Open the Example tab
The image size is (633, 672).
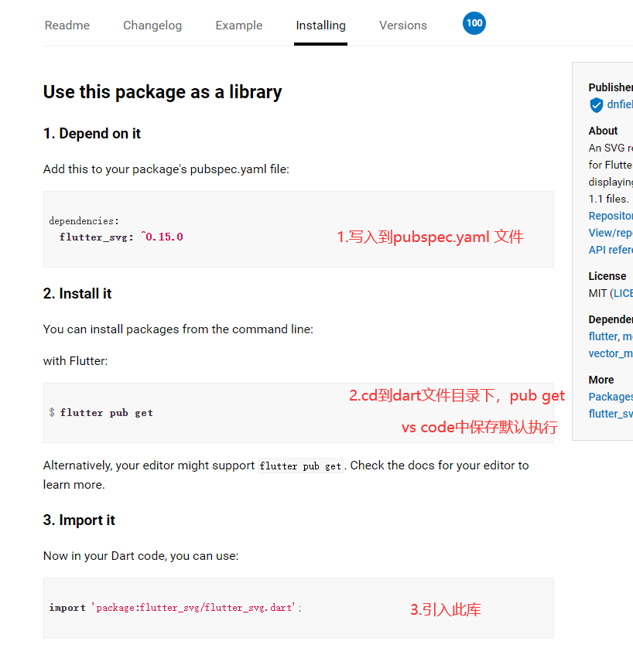pos(239,26)
